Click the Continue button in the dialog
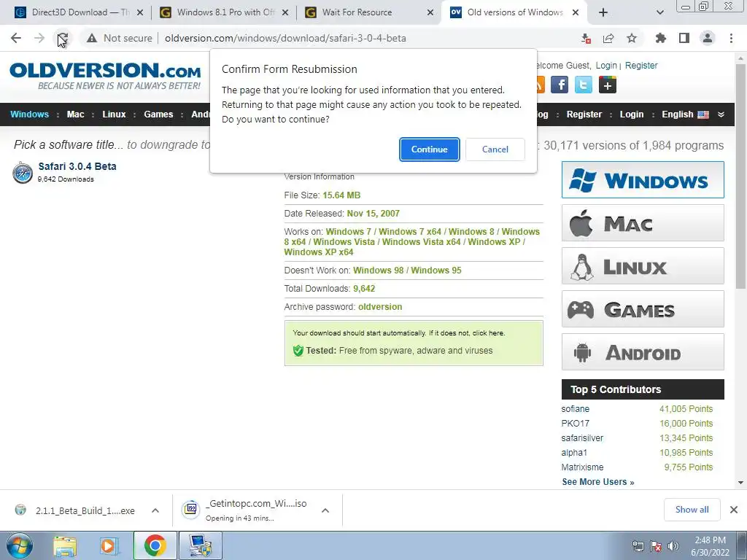 click(x=429, y=149)
